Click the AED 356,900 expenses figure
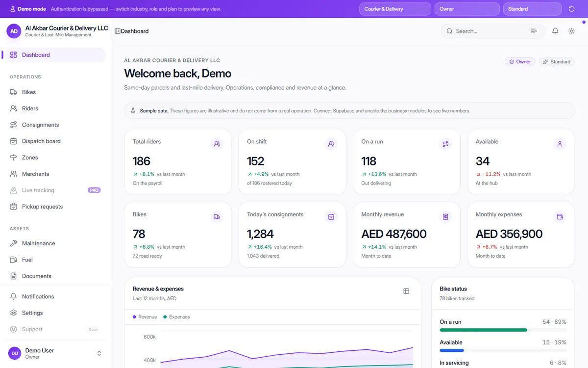This screenshot has height=368, width=588. pyautogui.click(x=509, y=234)
